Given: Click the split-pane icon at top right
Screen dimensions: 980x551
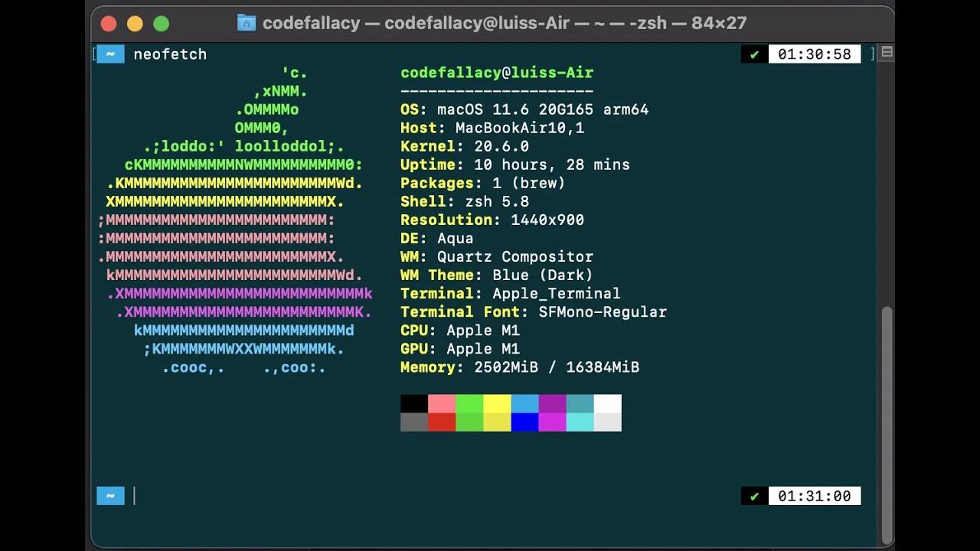Looking at the screenshot, I should pos(886,52).
